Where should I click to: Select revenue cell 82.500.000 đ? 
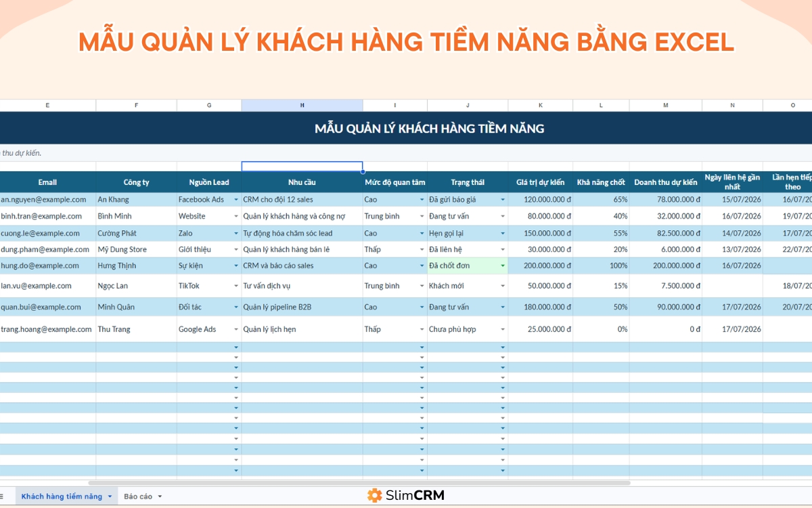pyautogui.click(x=666, y=233)
